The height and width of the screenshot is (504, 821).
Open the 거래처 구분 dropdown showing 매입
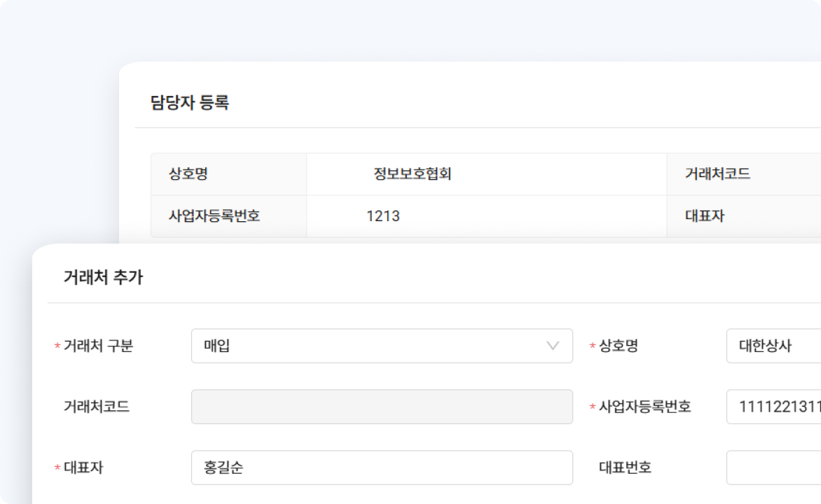point(371,346)
